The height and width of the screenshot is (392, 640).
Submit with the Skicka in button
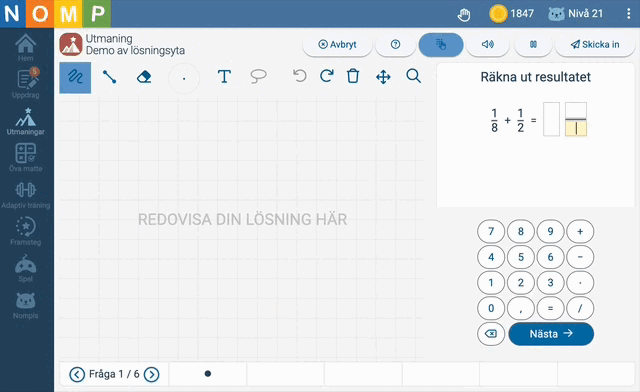tap(595, 45)
